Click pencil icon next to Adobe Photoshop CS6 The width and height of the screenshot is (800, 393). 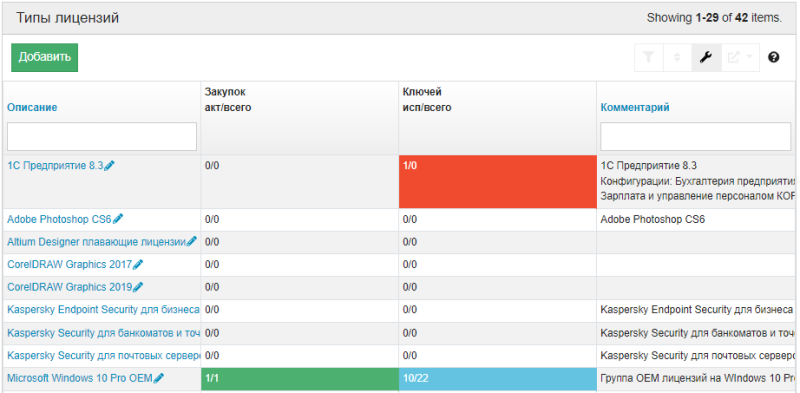pyautogui.click(x=118, y=219)
